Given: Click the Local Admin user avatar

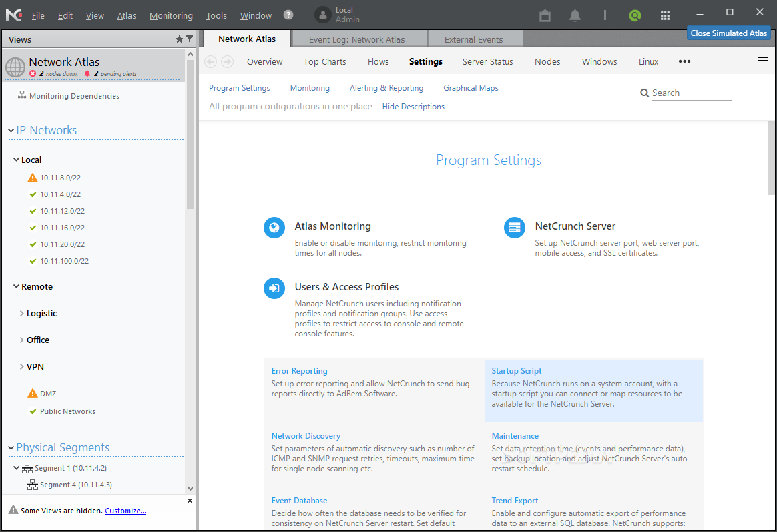Looking at the screenshot, I should tap(322, 15).
